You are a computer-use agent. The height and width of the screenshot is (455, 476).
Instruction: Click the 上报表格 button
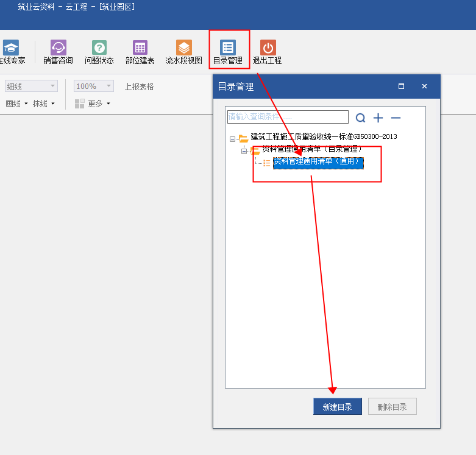tap(140, 86)
